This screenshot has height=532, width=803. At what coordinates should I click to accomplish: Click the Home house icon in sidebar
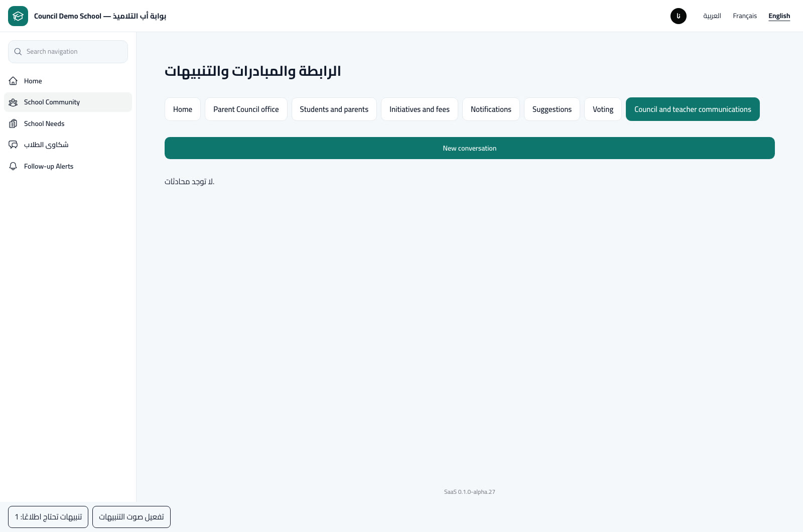pyautogui.click(x=14, y=81)
